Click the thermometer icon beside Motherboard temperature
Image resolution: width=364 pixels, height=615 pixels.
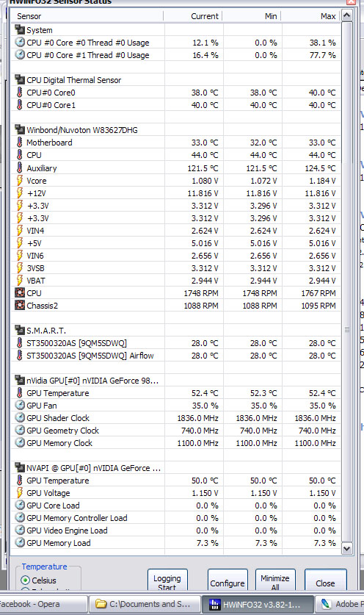coord(20,142)
